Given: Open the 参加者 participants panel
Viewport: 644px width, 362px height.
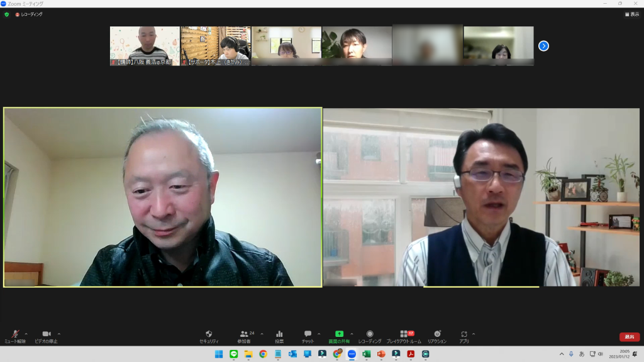Looking at the screenshot, I should pos(244,336).
